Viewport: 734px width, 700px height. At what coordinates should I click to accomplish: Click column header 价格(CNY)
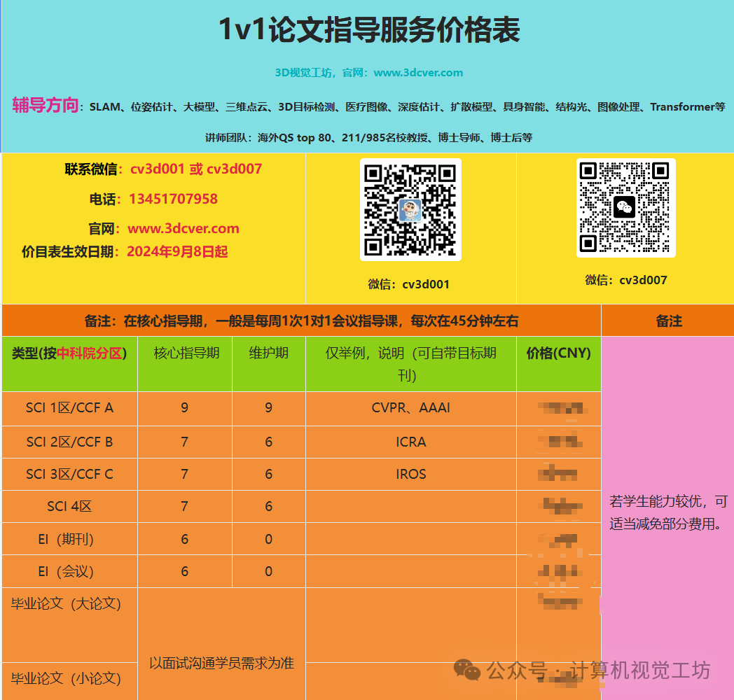point(558,353)
